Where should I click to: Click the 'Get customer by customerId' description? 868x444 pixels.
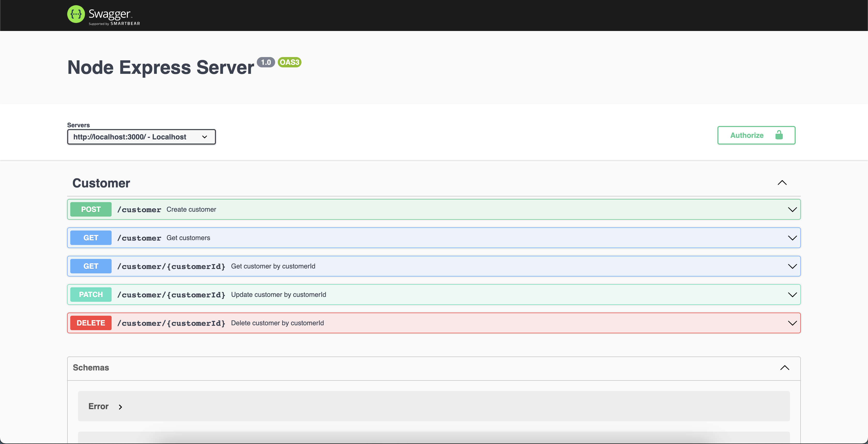(x=273, y=266)
